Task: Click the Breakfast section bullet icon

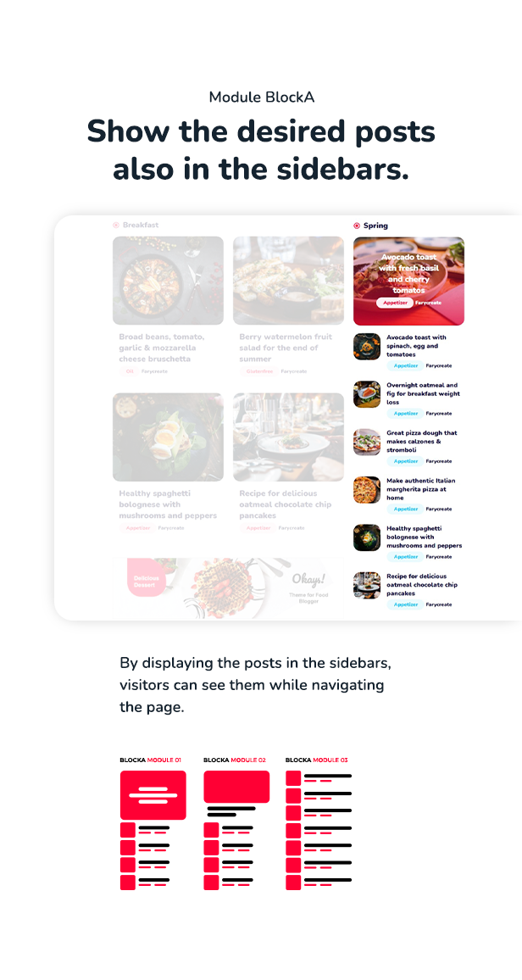Action: (x=115, y=225)
